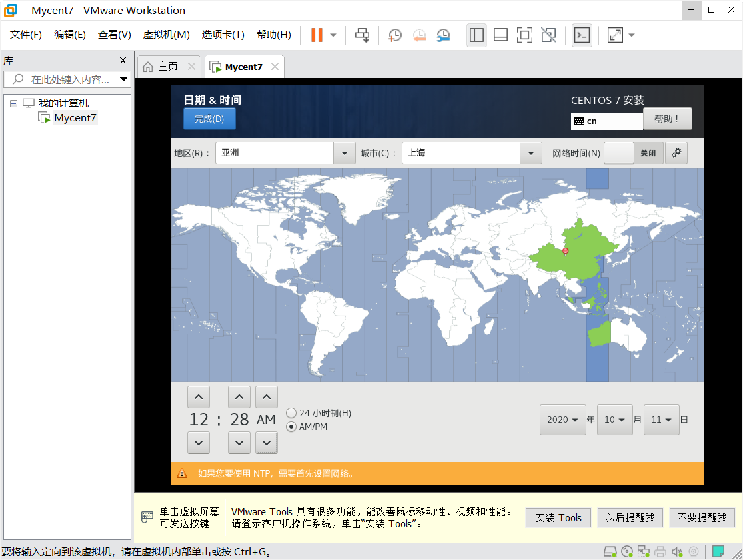743x560 pixels.
Task: Take a snapshot of the virtual machine
Action: [x=394, y=35]
